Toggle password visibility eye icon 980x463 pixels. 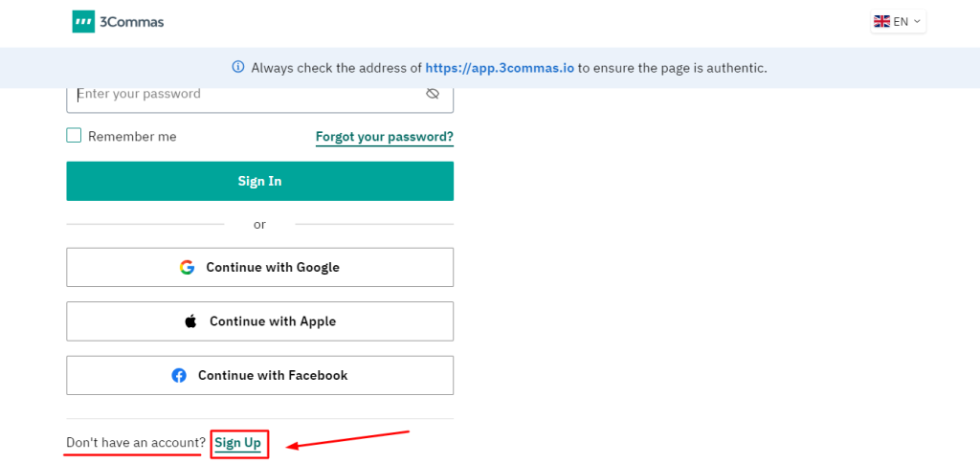click(x=433, y=94)
